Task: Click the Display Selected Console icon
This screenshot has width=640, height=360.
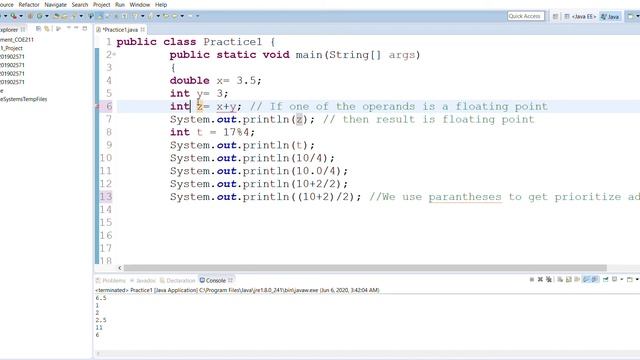Action: (614, 280)
